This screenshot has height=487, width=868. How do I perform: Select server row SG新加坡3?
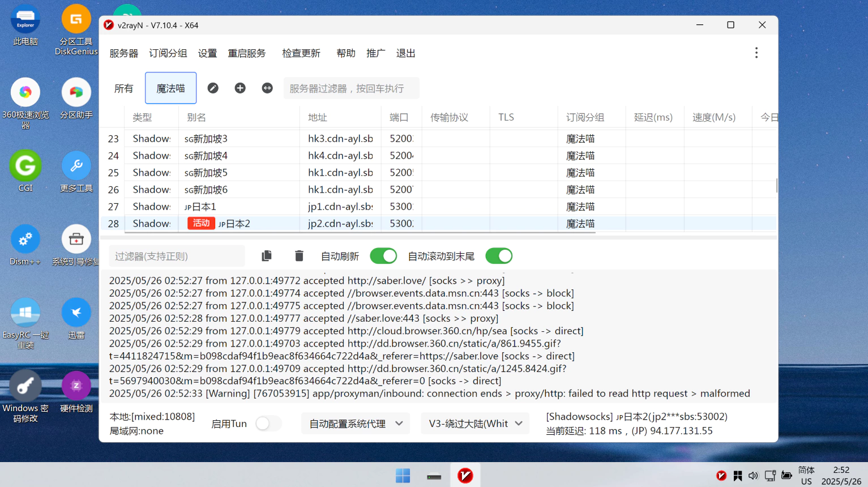pyautogui.click(x=438, y=139)
